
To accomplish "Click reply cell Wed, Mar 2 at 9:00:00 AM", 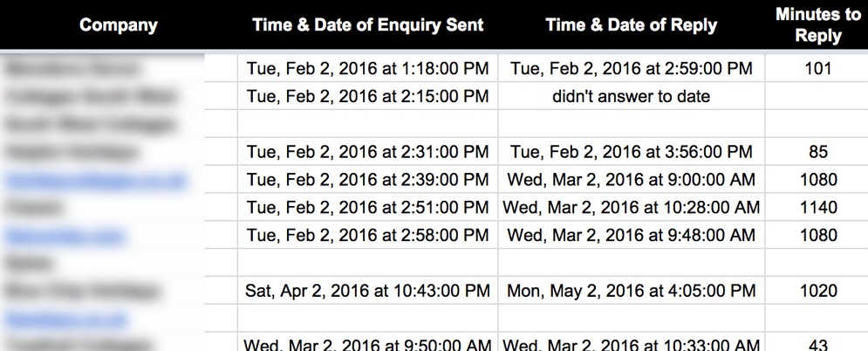I will 632,179.
